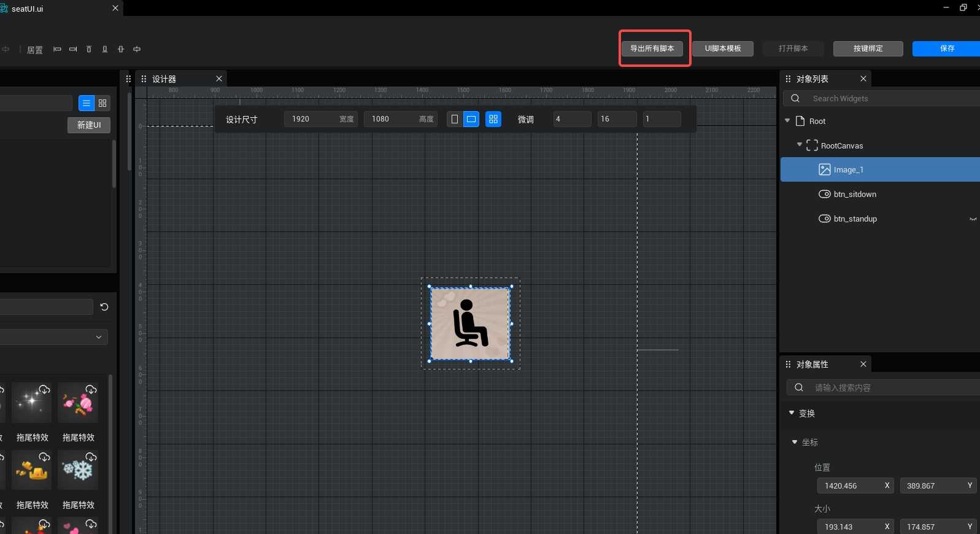The width and height of the screenshot is (980, 534).
Task: Click the 导出所有脚本 button
Action: [652, 48]
